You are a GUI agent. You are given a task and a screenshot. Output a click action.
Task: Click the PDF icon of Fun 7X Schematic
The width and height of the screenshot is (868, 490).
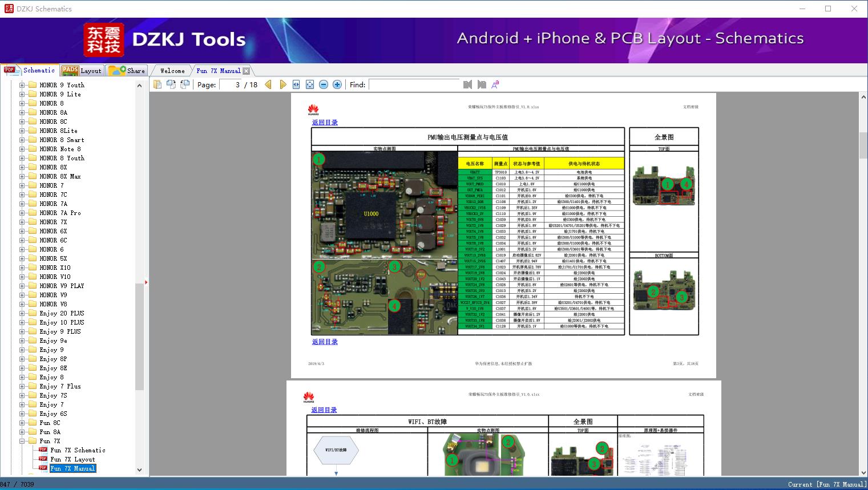pyautogui.click(x=43, y=449)
